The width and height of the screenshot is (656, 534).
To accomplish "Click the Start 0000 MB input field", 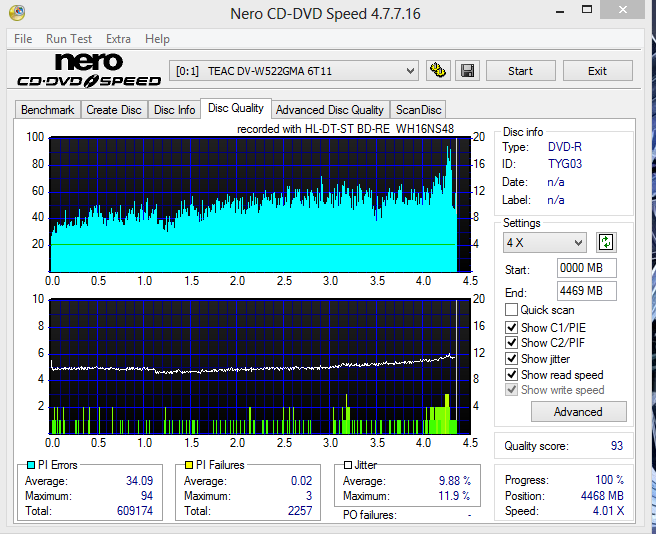I will point(587,268).
